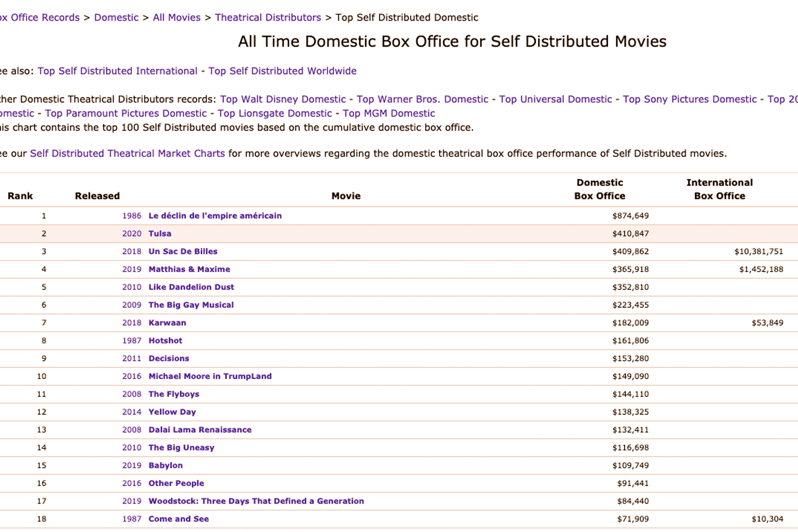Select 2014 year beside Yellow Day

click(132, 412)
